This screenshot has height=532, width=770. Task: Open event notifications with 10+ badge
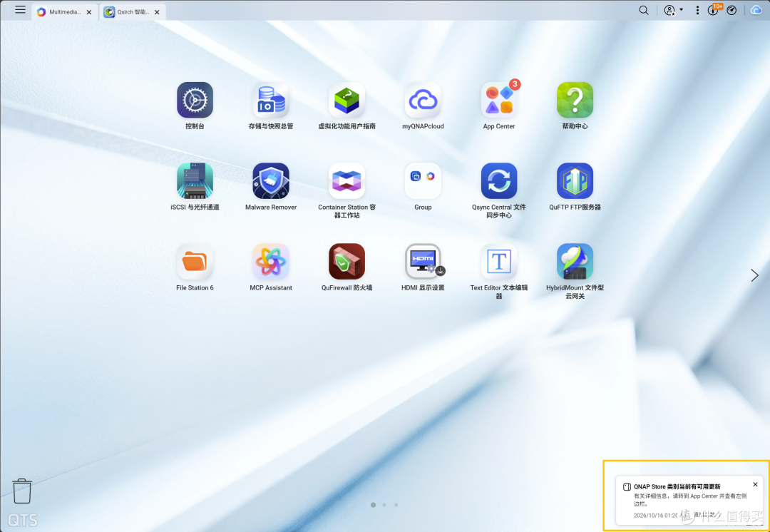[714, 9]
